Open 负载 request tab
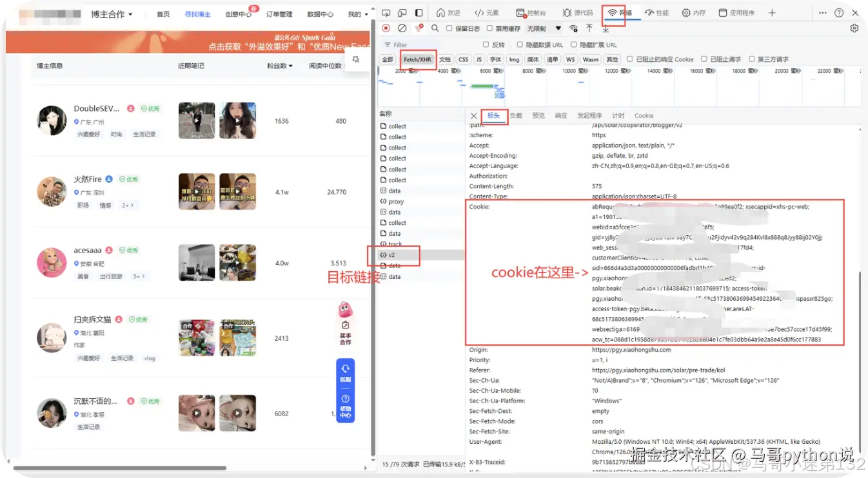 [516, 116]
